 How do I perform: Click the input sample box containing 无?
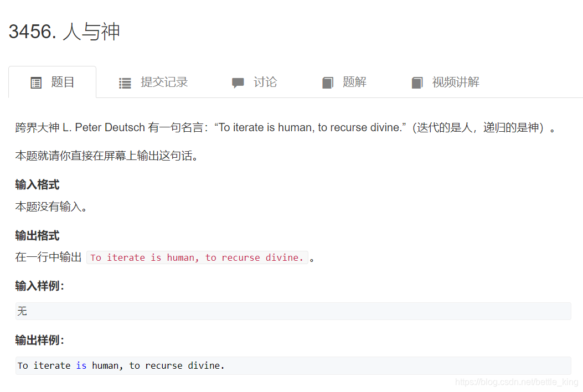[x=293, y=311]
